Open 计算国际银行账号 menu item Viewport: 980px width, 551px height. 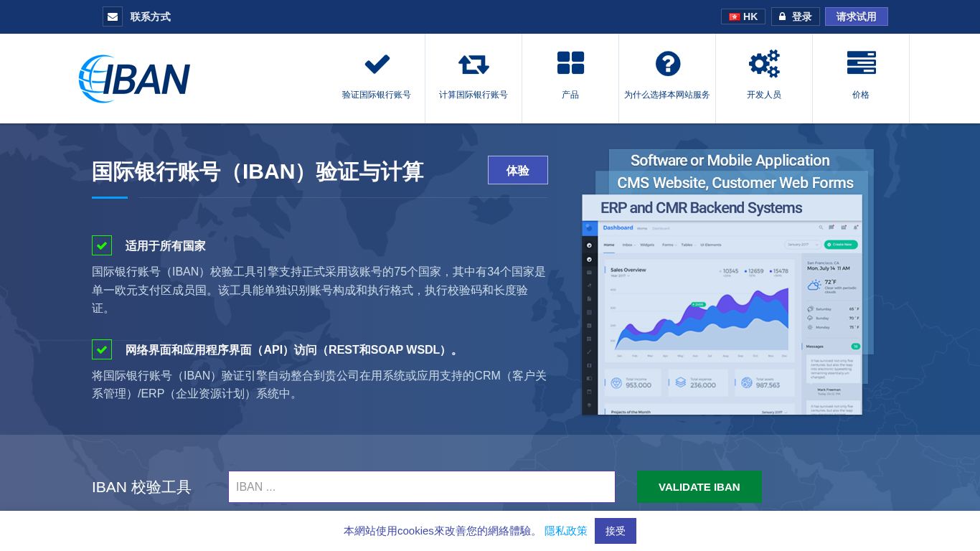coord(473,95)
